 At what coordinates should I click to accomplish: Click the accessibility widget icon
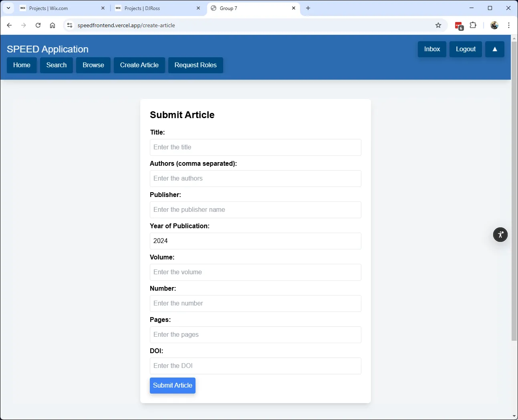coord(500,235)
